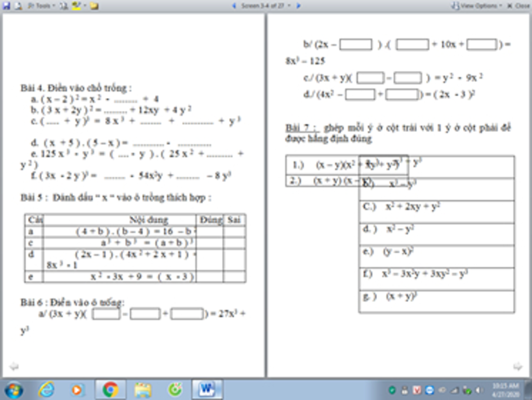Close the Full Screen Reading view
Screen dimensions: 532x400
[518, 6]
